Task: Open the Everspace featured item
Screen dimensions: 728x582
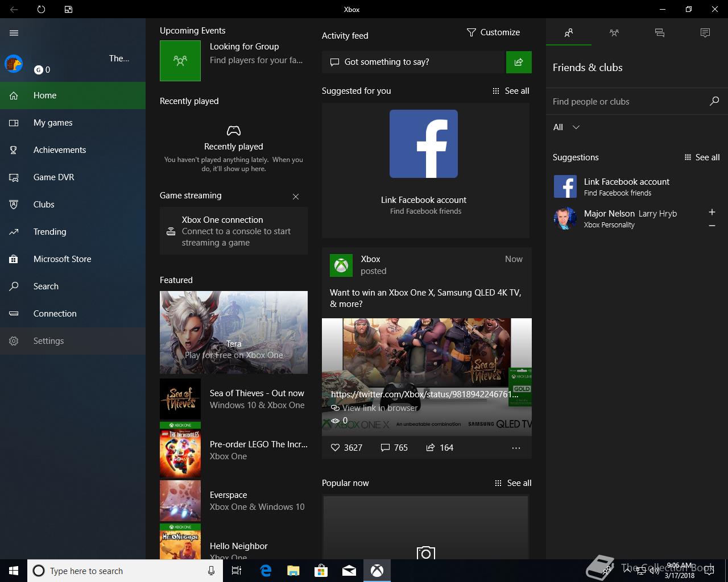Action: pyautogui.click(x=234, y=501)
